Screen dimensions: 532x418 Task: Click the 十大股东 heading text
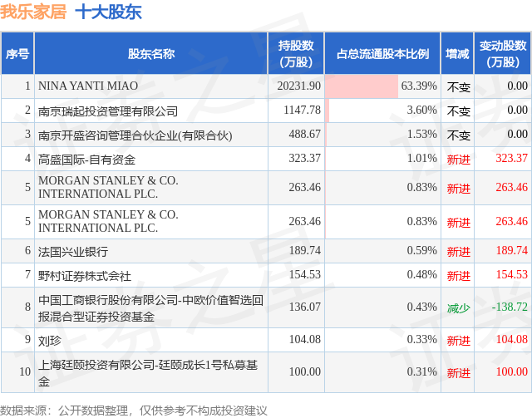point(108,12)
